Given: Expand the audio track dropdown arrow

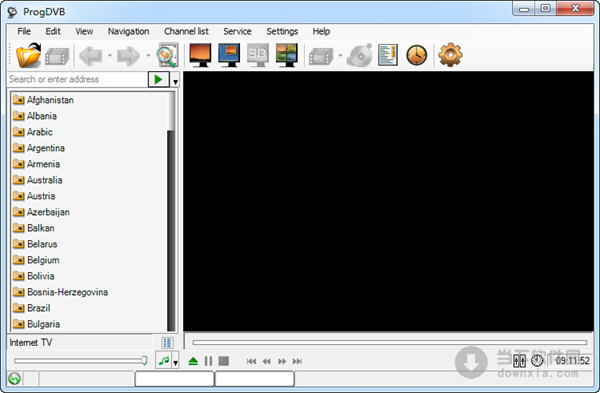Looking at the screenshot, I should tap(175, 363).
